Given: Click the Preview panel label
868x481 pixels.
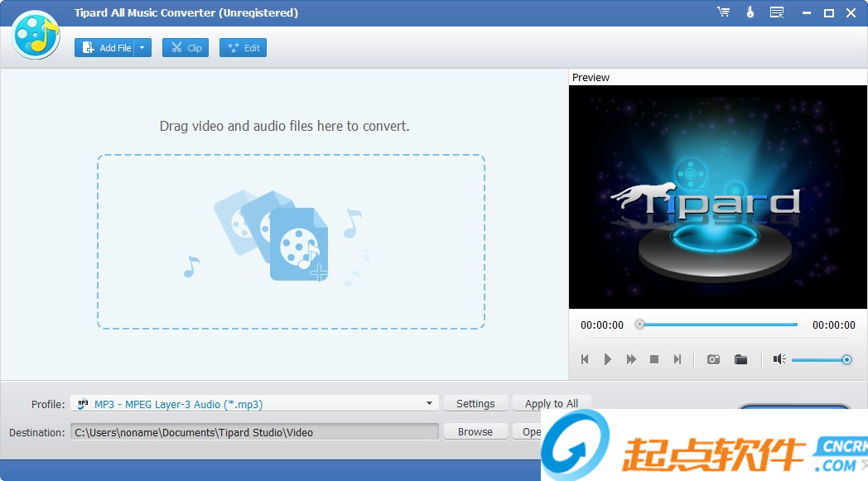Looking at the screenshot, I should click(591, 78).
